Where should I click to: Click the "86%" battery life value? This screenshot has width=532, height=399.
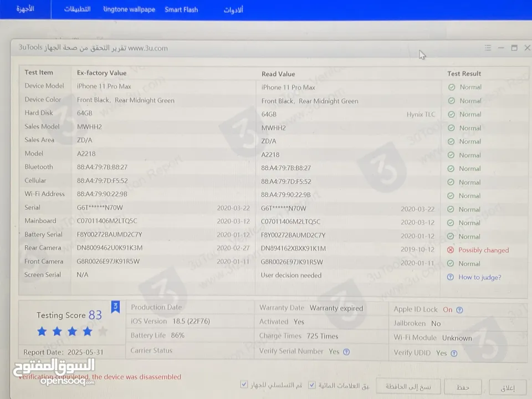click(x=177, y=335)
